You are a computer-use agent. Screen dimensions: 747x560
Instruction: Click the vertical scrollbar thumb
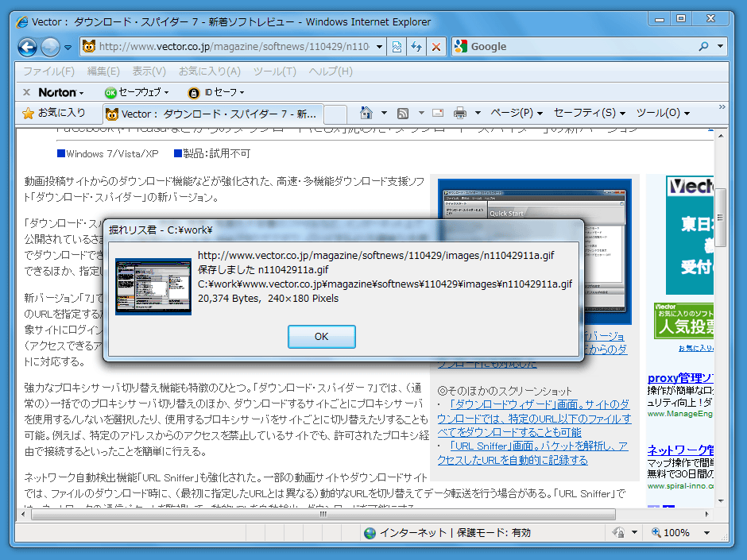(721, 217)
